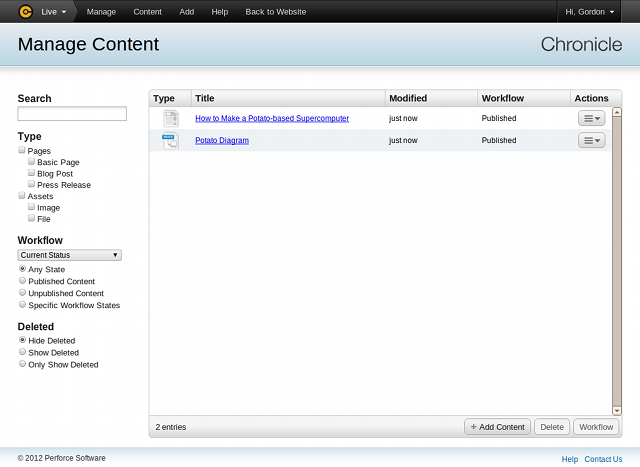
Task: Open the Manage menu in toolbar
Action: (101, 12)
